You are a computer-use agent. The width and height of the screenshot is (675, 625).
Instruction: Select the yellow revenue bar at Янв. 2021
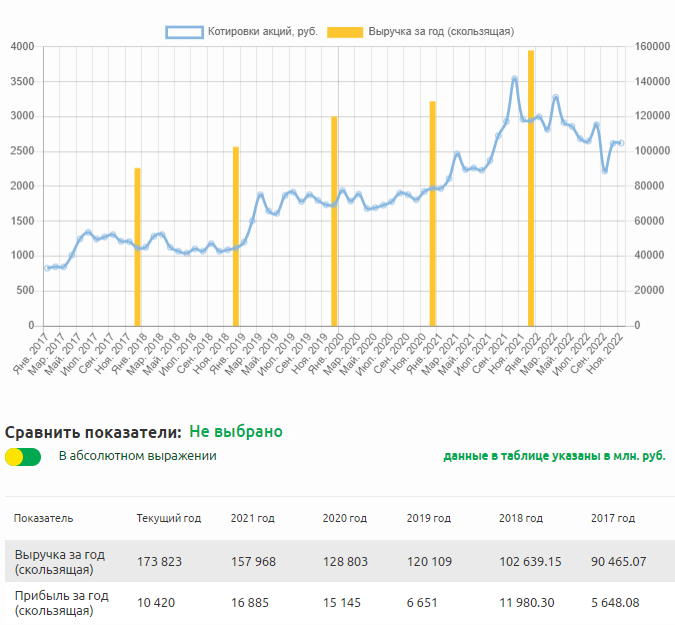point(432,213)
